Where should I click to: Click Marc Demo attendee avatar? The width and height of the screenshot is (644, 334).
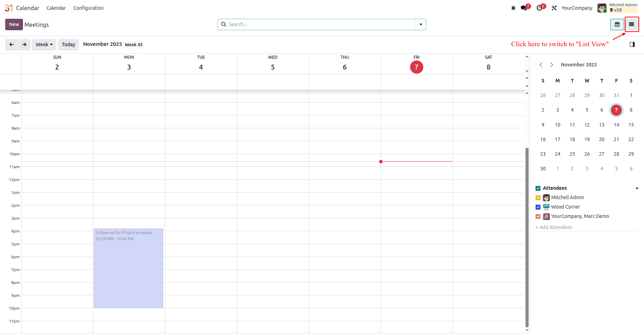(x=546, y=217)
